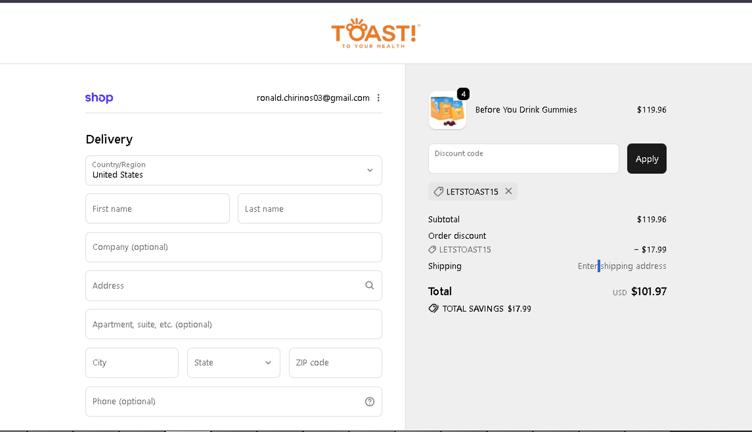Click the Apply discount button
Viewport: 752px width, 432px height.
pos(646,159)
